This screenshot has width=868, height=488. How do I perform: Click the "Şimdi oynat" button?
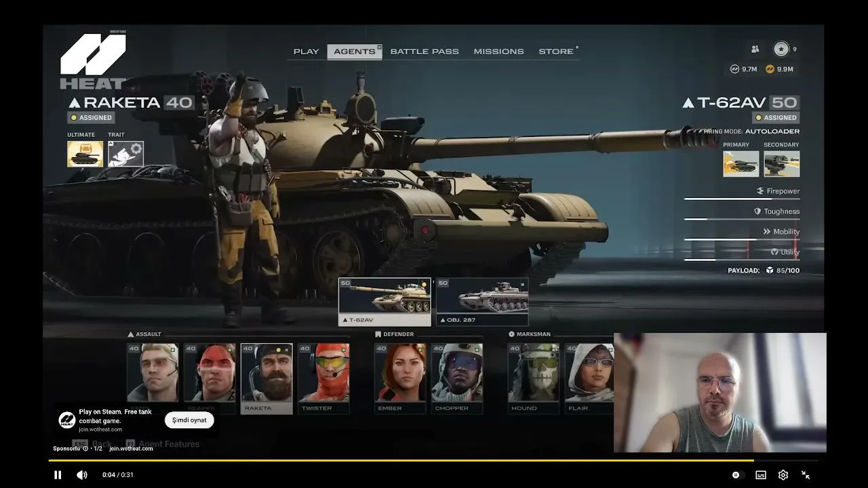[x=189, y=420]
